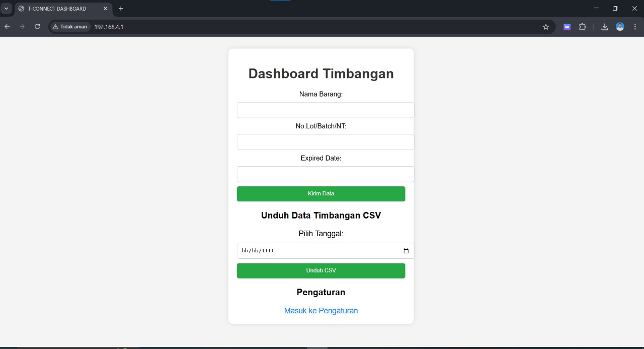Focus the Nama Barang input field
This screenshot has height=349, width=644.
click(x=326, y=110)
